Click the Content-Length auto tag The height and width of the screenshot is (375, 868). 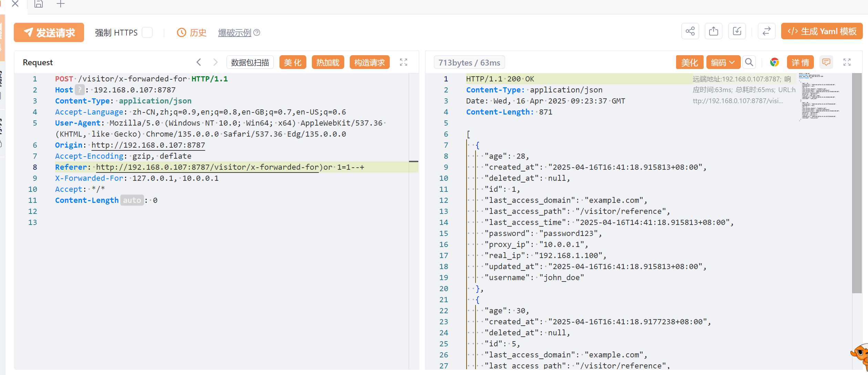(132, 200)
